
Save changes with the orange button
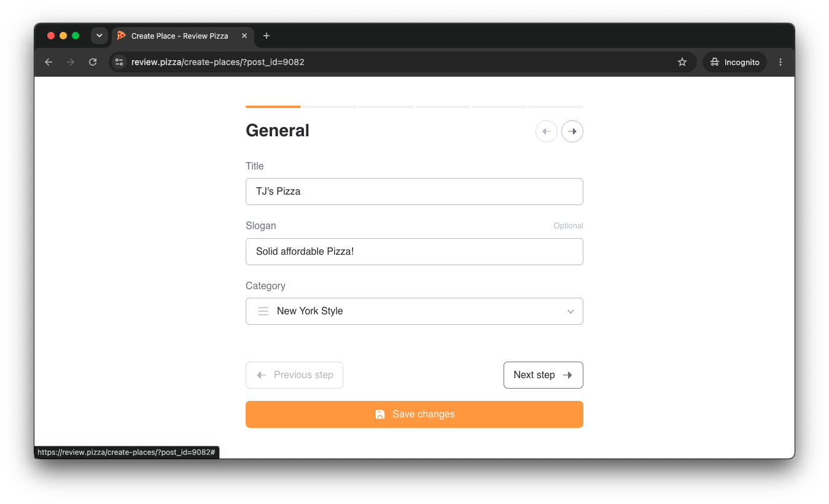pos(414,414)
